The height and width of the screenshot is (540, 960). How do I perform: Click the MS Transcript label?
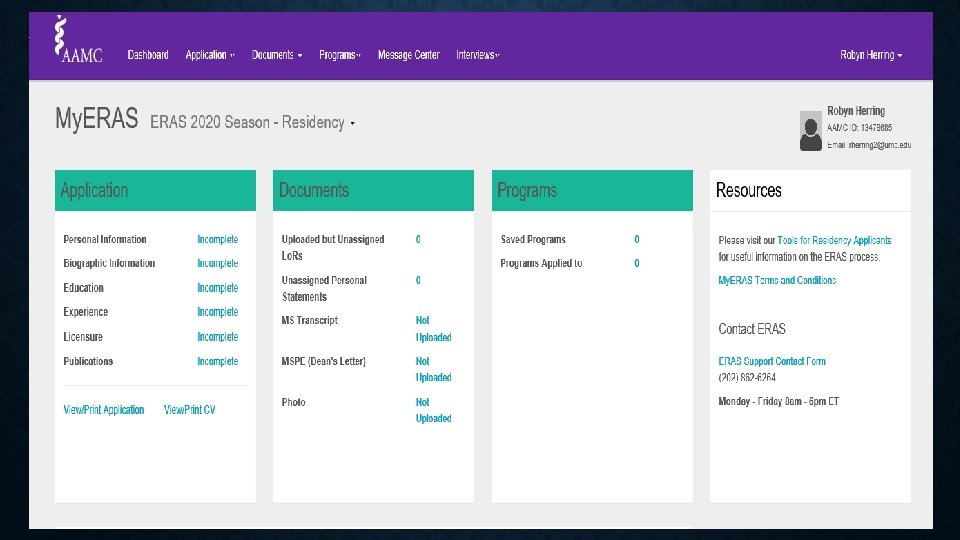(309, 320)
